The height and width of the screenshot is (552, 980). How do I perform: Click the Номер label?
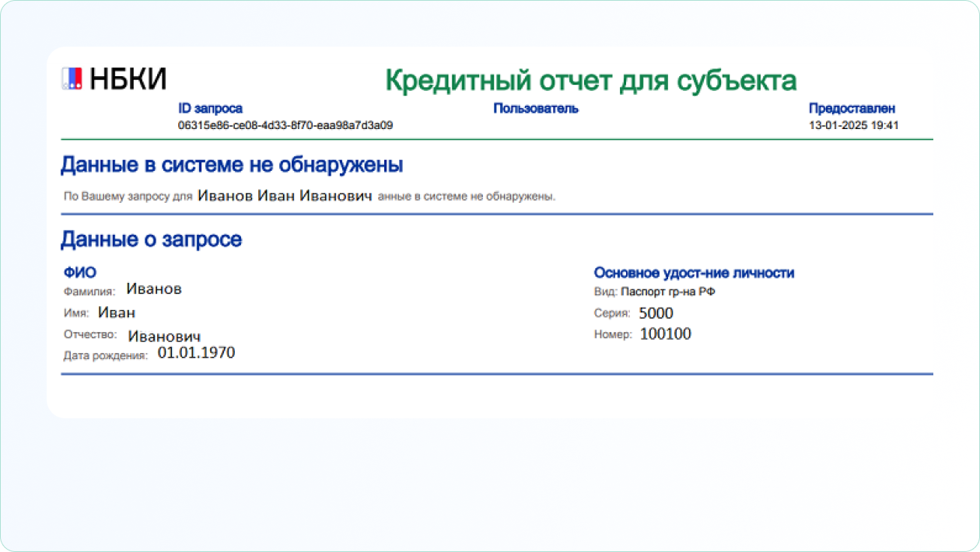[612, 335]
